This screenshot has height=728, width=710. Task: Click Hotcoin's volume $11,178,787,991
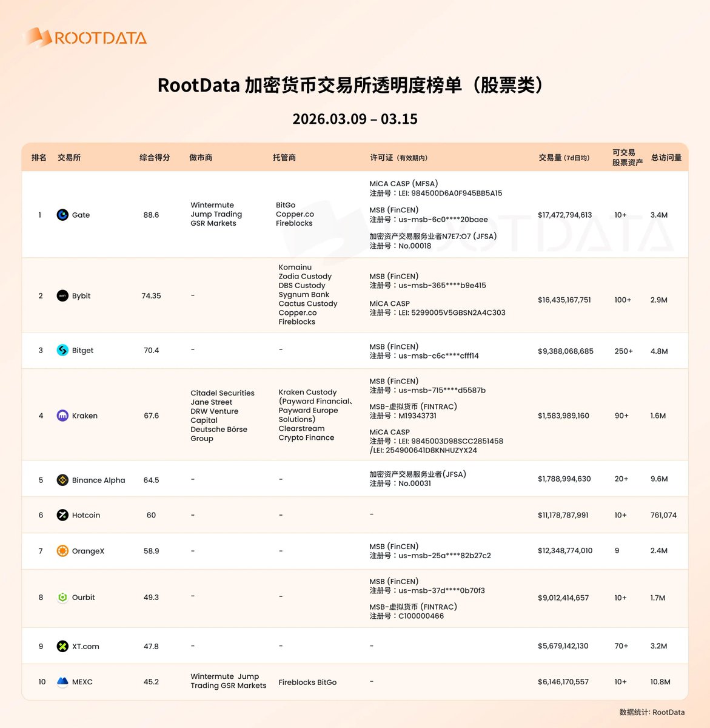563,515
